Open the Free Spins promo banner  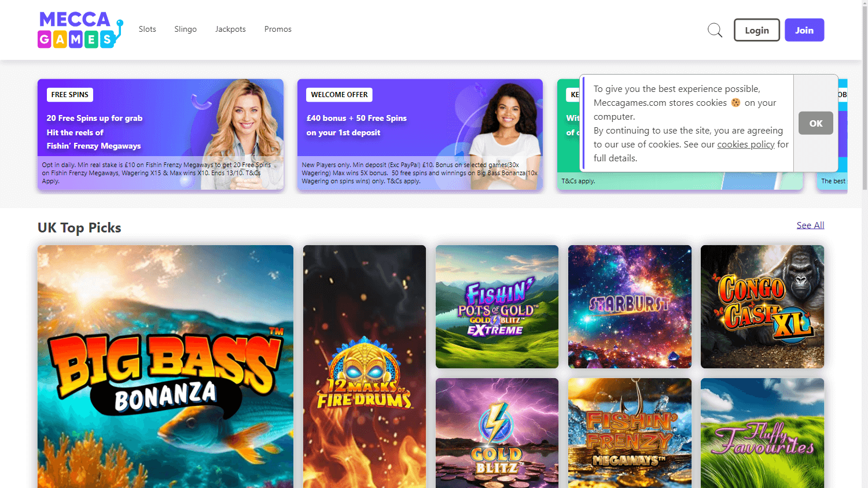pos(160,134)
